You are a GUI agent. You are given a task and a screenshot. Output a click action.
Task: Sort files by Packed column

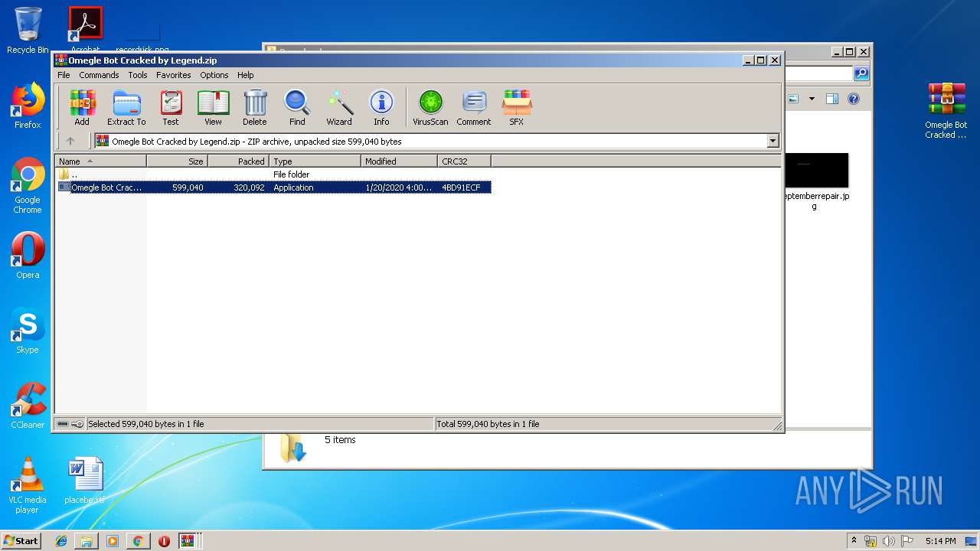[238, 161]
